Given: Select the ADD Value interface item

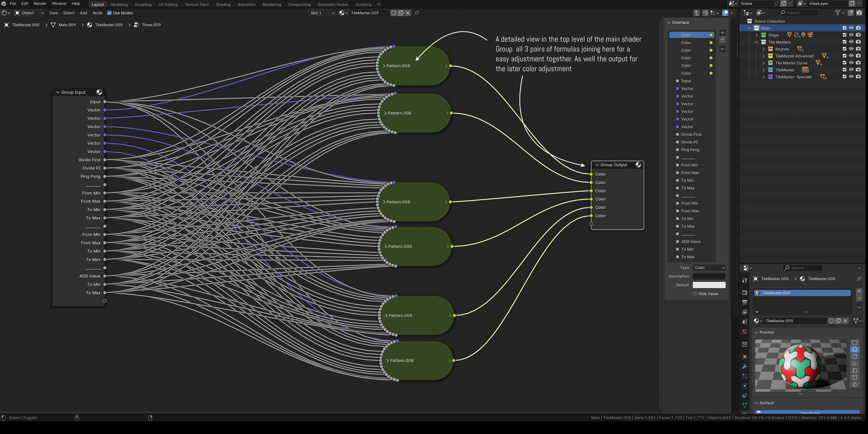Looking at the screenshot, I should pyautogui.click(x=692, y=242).
